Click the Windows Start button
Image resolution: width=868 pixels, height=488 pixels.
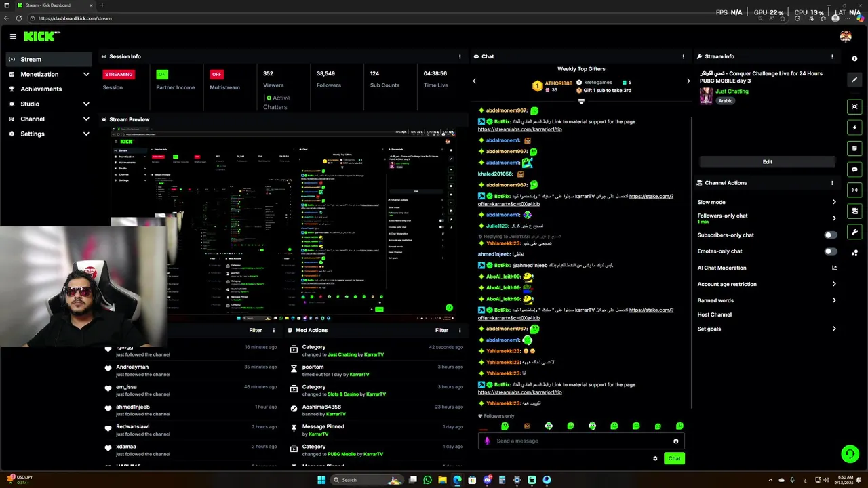pyautogui.click(x=321, y=480)
